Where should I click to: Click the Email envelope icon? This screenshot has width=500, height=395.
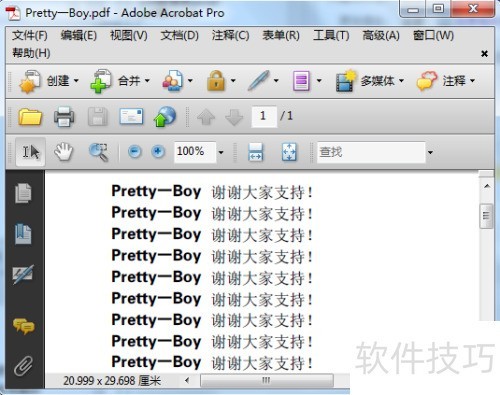(131, 116)
